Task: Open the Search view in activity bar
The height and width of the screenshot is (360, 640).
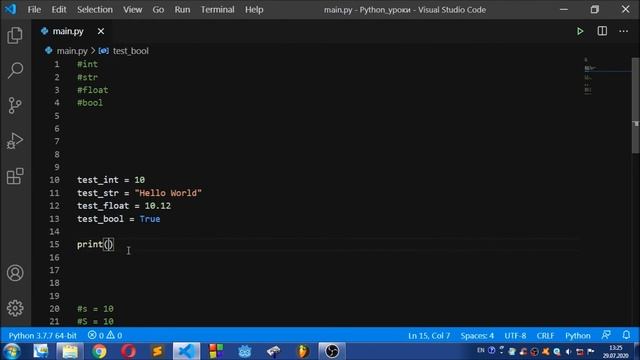Action: click(15, 70)
